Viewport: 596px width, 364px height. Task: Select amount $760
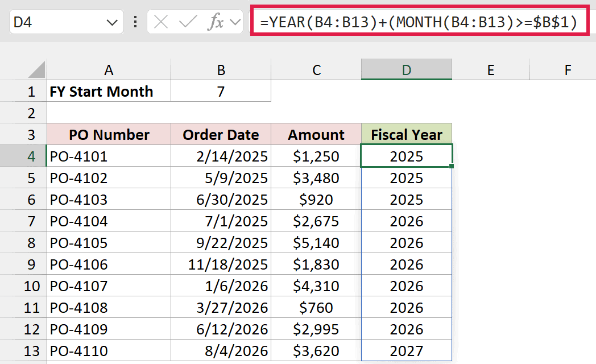click(316, 307)
